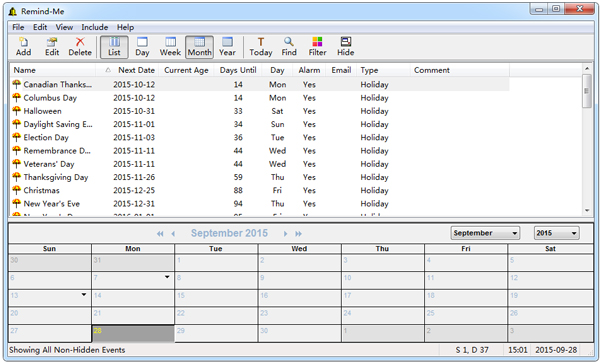Click the event list scroll-down arrow
The height and width of the screenshot is (363, 600).
tap(587, 210)
